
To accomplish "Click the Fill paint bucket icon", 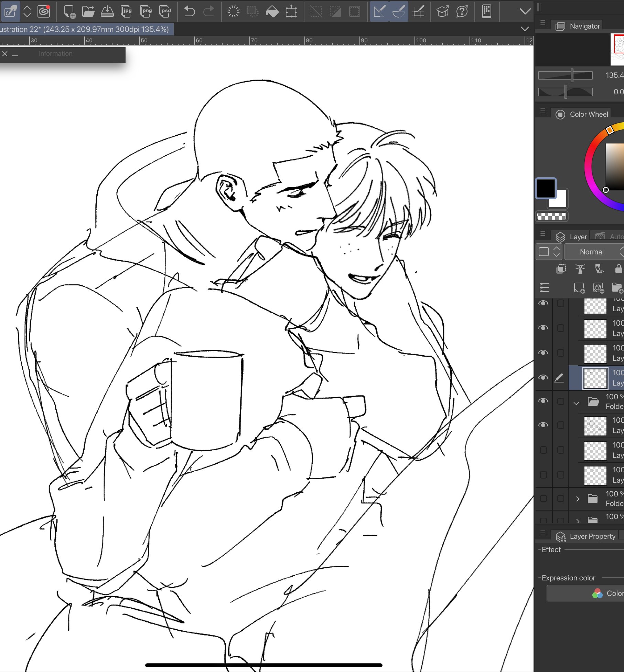I will click(x=272, y=11).
